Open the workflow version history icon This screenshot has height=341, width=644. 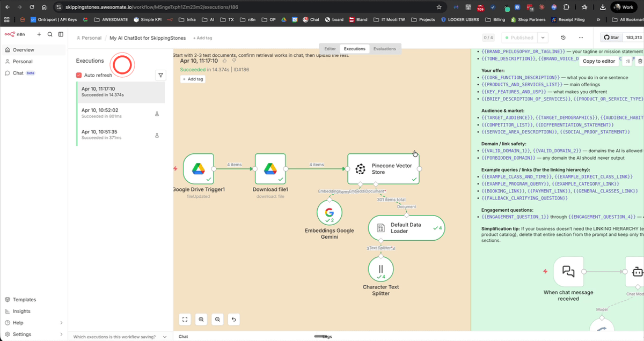click(x=563, y=38)
